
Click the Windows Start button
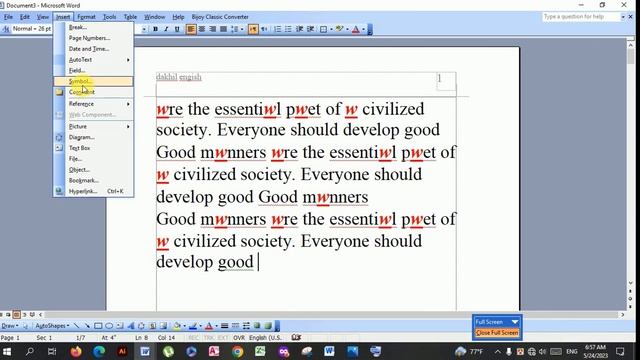(x=7, y=351)
